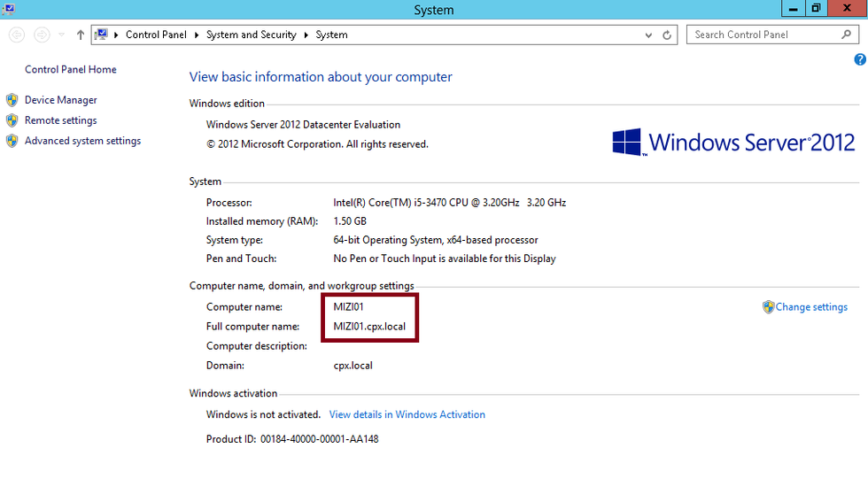Open Remote settings link
868x502 pixels.
61,120
